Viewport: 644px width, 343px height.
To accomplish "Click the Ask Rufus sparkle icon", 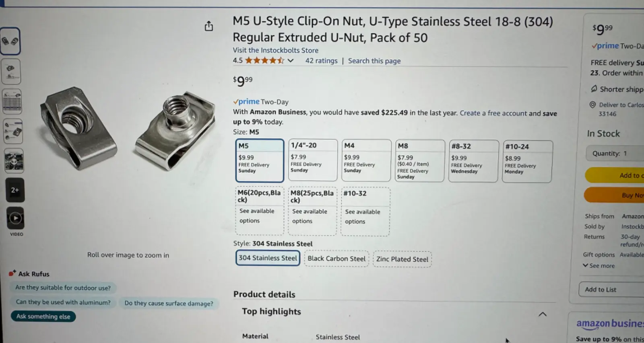I will point(12,273).
